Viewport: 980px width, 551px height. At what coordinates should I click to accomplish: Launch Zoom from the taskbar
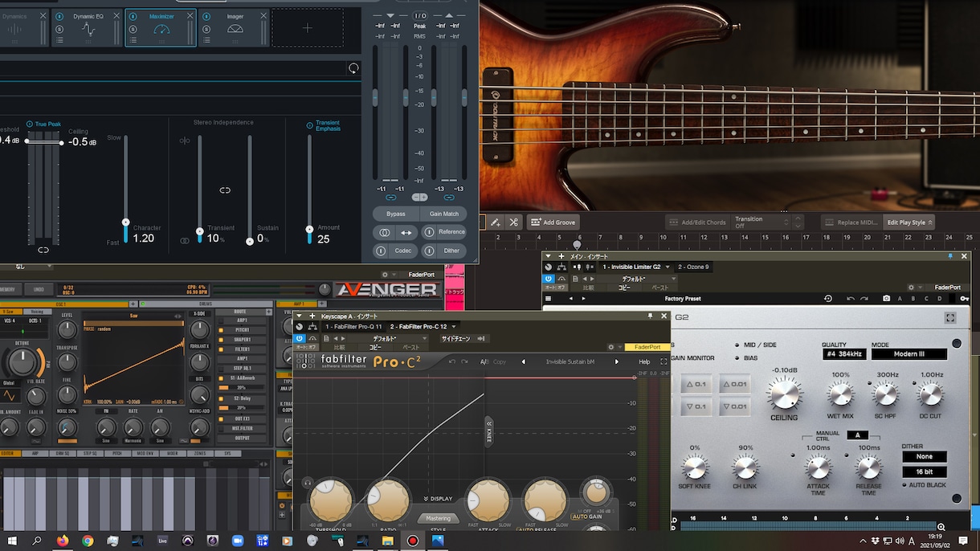[x=237, y=541]
